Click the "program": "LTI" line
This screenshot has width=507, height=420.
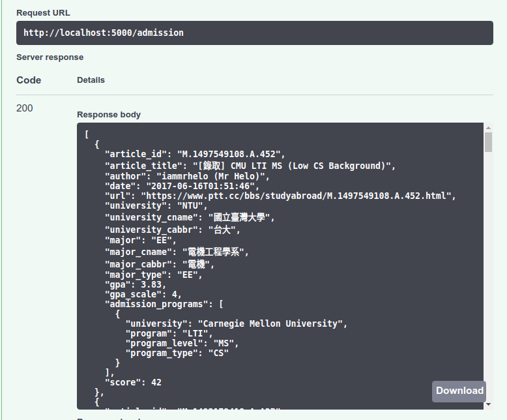coord(169,334)
